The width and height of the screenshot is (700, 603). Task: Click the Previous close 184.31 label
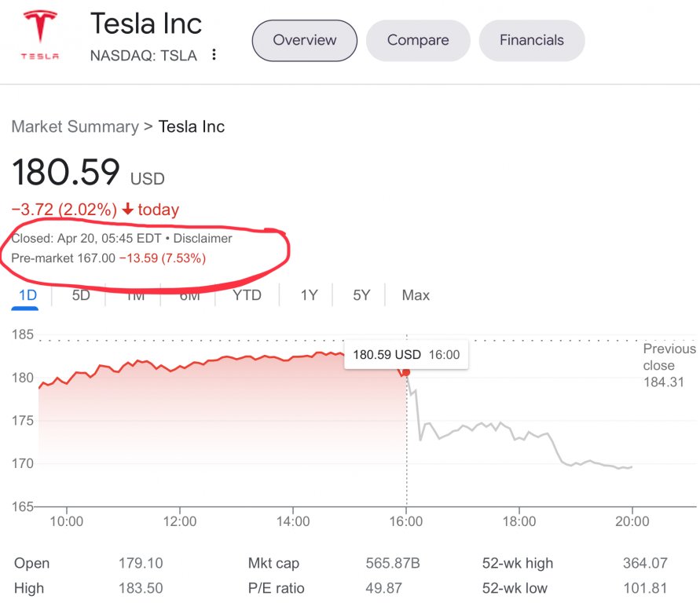point(669,366)
